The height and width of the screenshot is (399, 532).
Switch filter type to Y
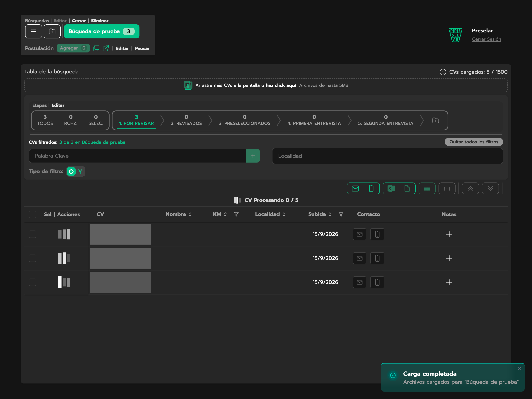coord(80,171)
